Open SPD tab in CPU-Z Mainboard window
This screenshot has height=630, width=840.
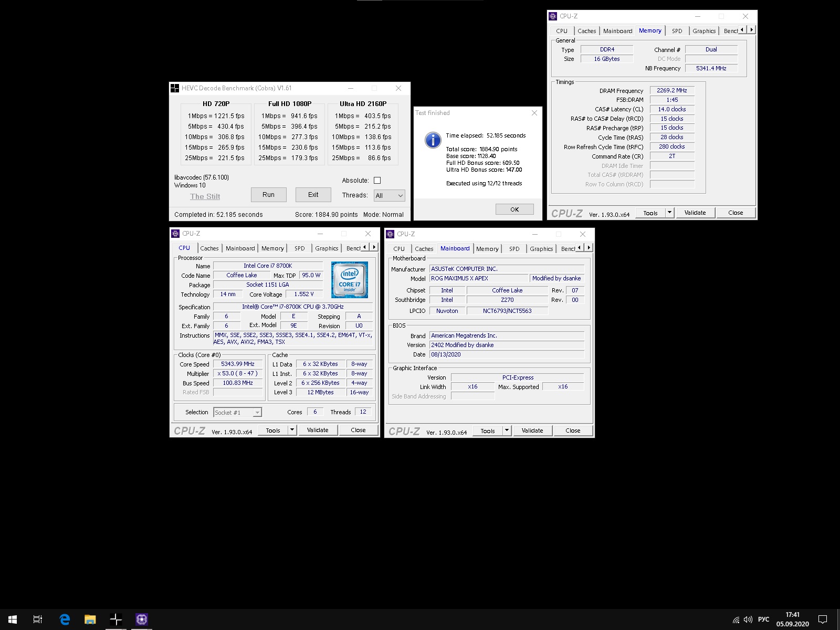pos(514,249)
